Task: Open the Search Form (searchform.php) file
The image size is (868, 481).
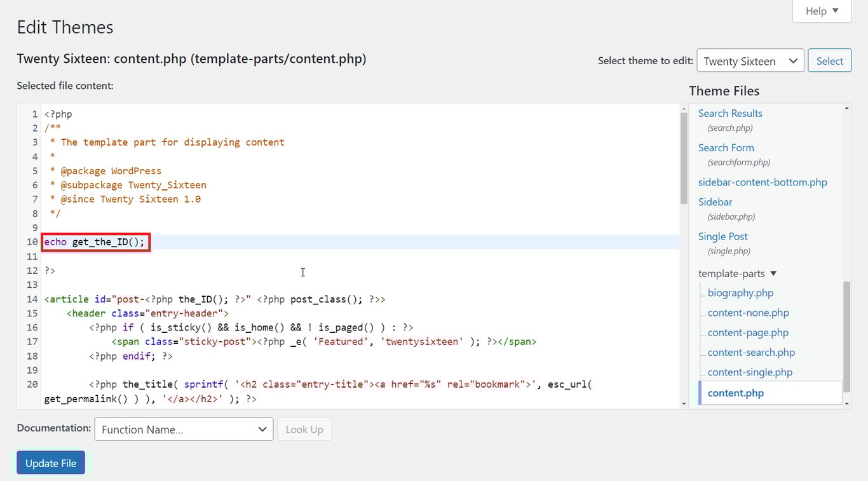Action: coord(726,147)
